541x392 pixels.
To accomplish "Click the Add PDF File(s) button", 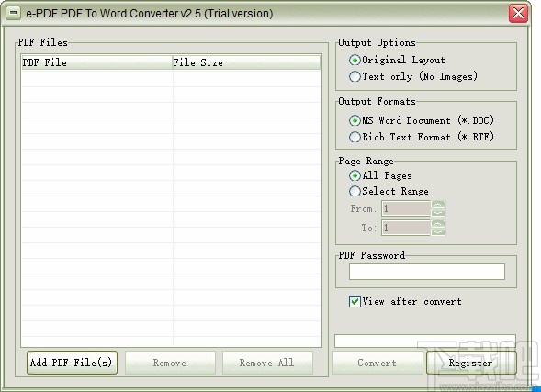I will (x=72, y=363).
